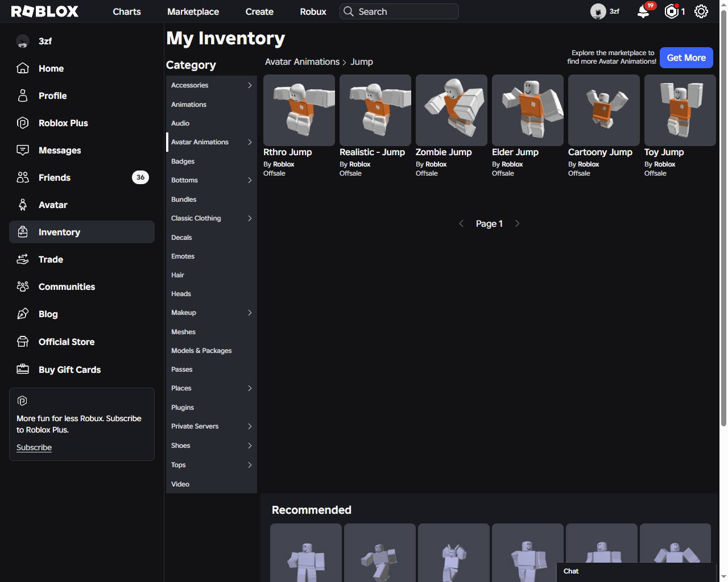728x582 pixels.
Task: Expand the Shoes category
Action: [250, 446]
